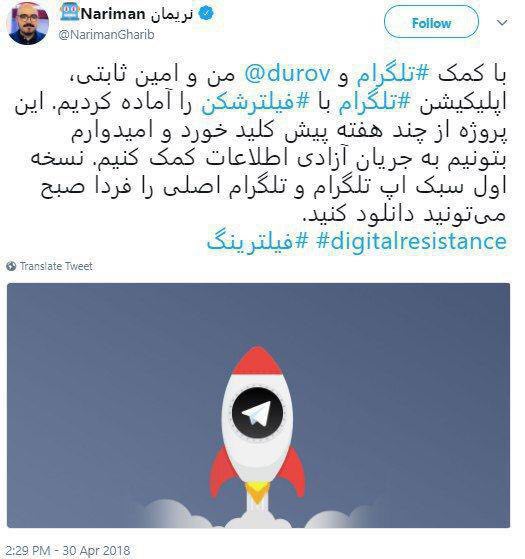Click the blue verified badge

tap(206, 14)
